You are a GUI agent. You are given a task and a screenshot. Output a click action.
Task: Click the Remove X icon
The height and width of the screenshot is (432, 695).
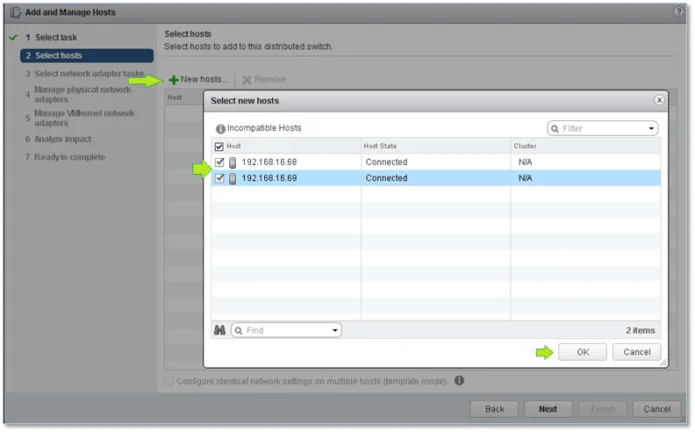(247, 80)
